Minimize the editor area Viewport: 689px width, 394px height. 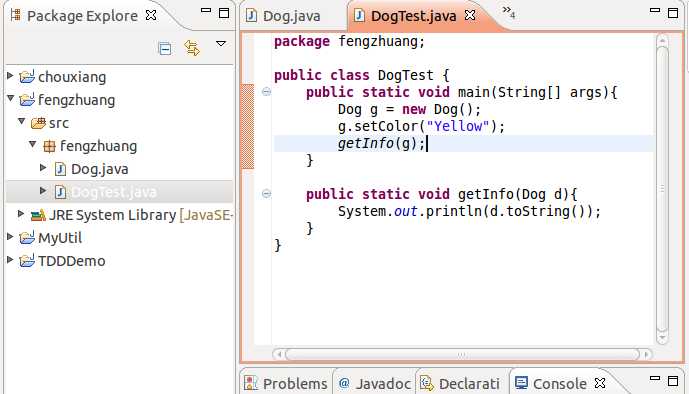click(x=655, y=10)
